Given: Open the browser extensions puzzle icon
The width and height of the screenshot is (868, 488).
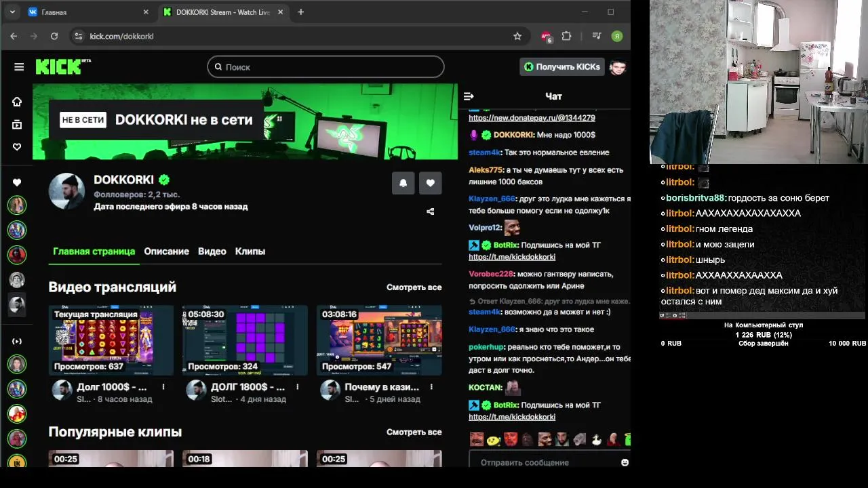Looking at the screenshot, I should (567, 36).
